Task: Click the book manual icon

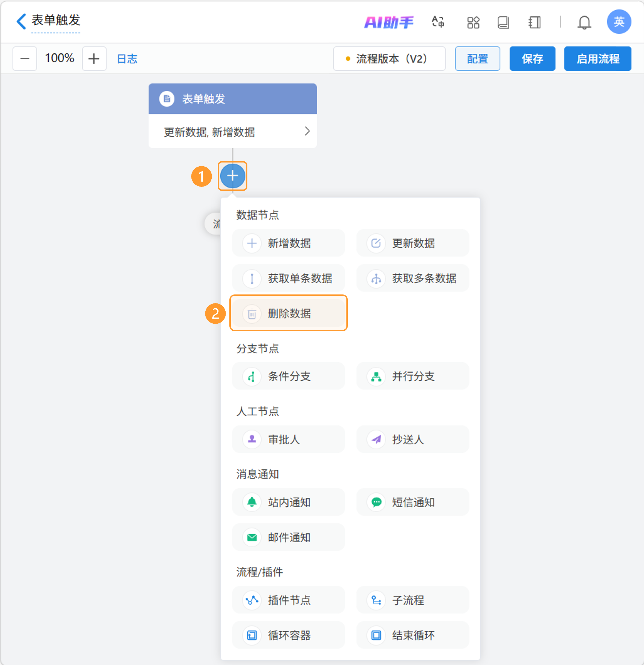Action: click(503, 22)
